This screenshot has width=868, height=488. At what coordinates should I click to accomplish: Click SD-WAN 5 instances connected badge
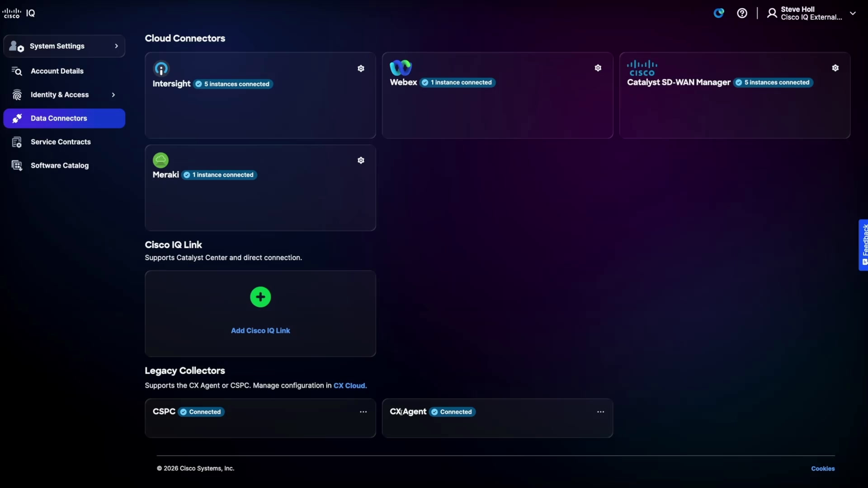(773, 82)
